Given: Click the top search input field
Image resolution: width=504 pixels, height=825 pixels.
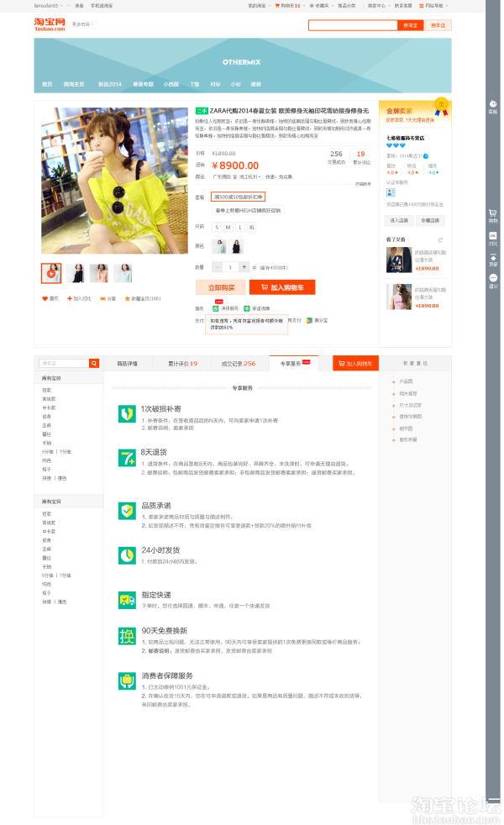Looking at the screenshot, I should click(353, 25).
